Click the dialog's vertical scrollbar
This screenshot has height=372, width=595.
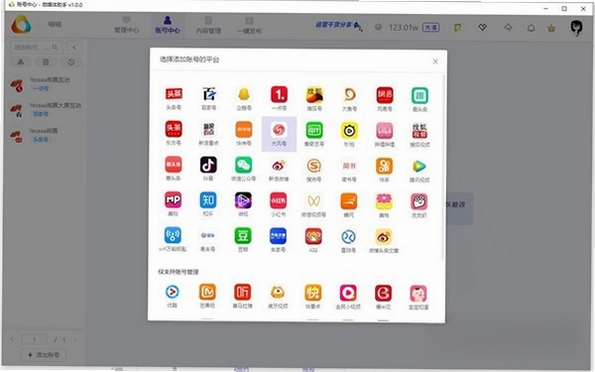tap(443, 167)
